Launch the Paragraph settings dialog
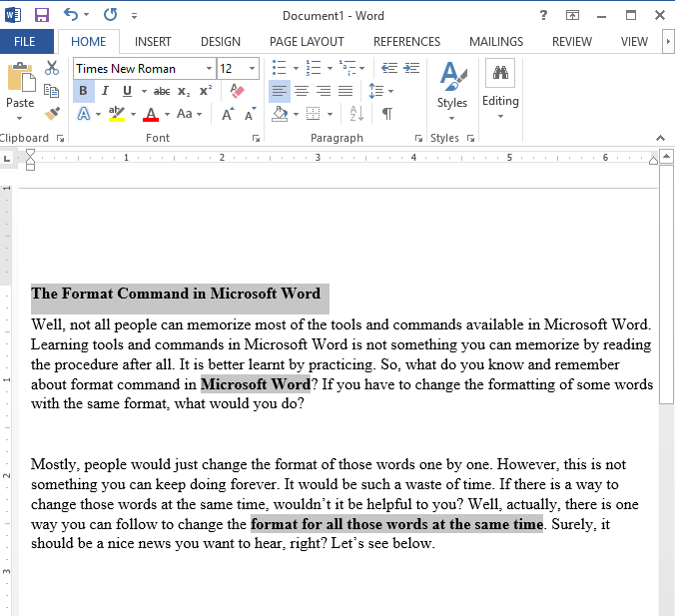This screenshot has height=616, width=675. click(x=418, y=138)
